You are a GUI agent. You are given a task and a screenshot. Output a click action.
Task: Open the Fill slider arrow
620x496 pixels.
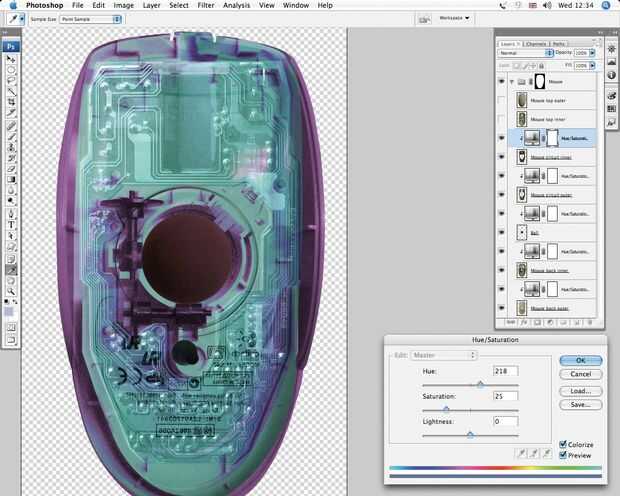[x=592, y=66]
